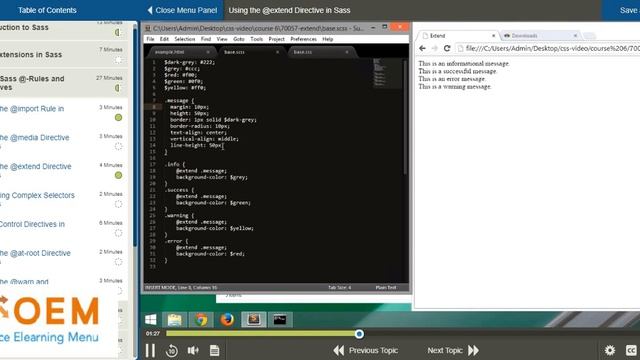Close Menu Panel
The height and width of the screenshot is (360, 640).
click(x=182, y=10)
